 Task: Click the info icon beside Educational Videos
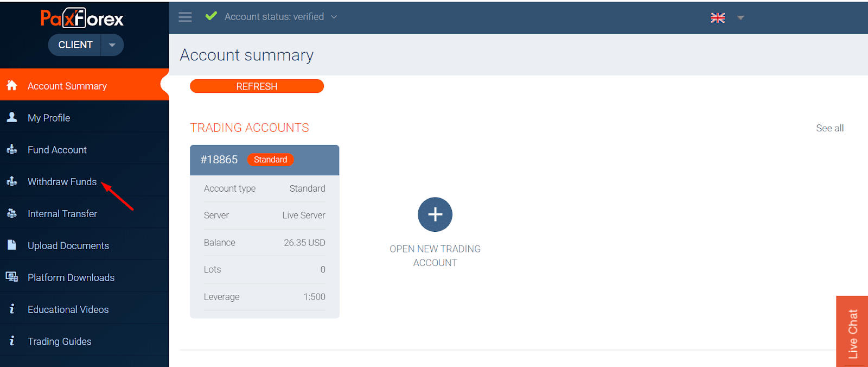(x=12, y=309)
